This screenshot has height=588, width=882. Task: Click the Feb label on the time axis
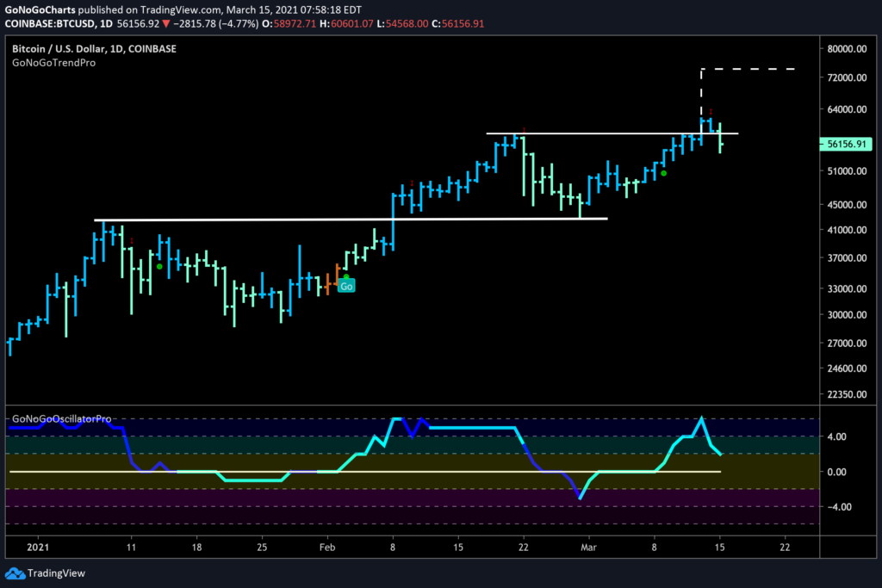click(326, 547)
